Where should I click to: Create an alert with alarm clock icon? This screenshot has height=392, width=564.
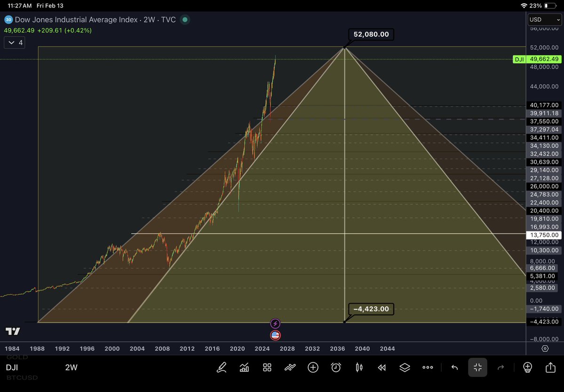click(336, 368)
